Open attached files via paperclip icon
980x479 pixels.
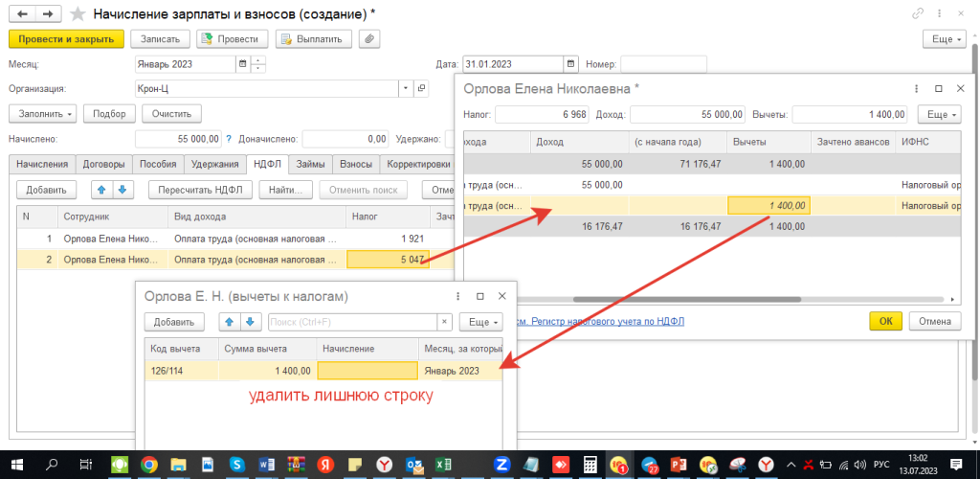[x=368, y=39]
